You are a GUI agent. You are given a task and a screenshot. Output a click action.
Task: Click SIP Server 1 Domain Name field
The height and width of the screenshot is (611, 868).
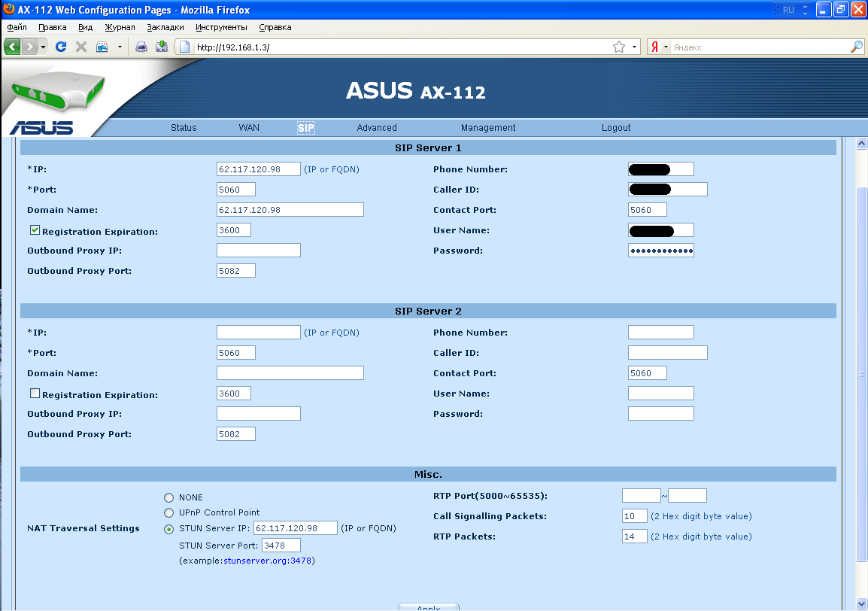pyautogui.click(x=290, y=210)
